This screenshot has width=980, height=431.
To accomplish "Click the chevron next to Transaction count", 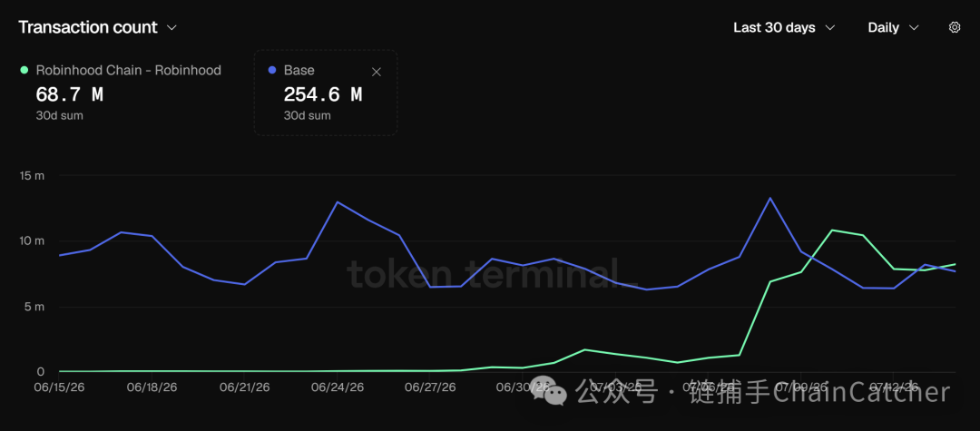I will pos(171,28).
